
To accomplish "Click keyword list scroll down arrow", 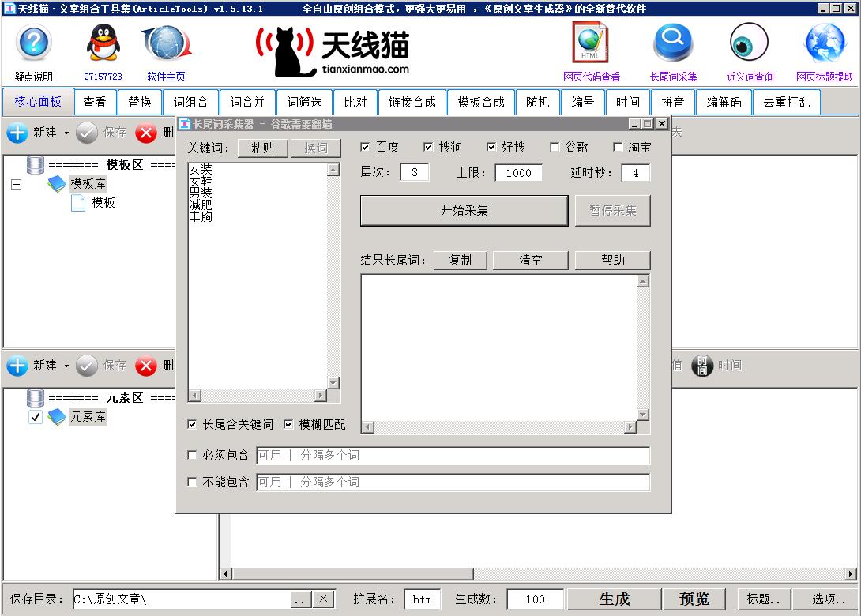I will click(333, 383).
